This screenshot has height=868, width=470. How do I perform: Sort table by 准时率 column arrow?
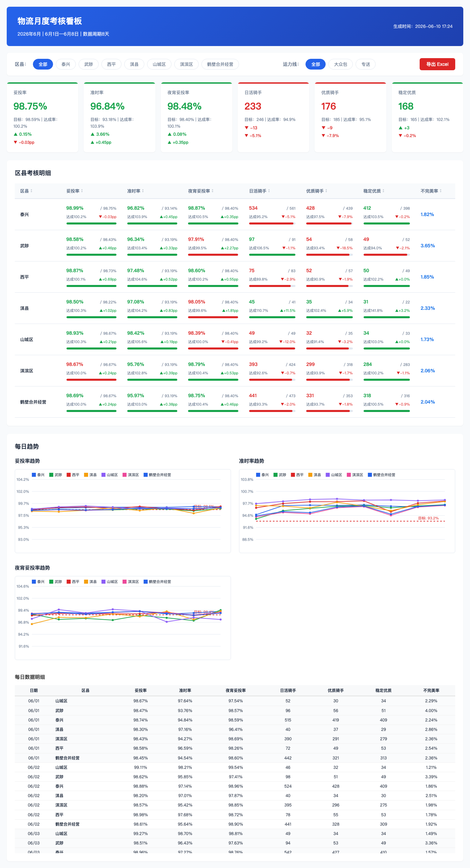(143, 191)
